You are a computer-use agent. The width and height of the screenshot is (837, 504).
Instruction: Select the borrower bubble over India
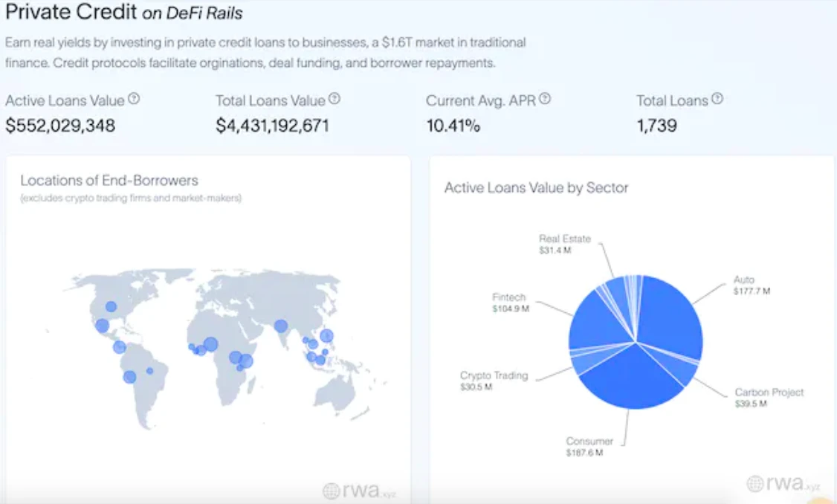pyautogui.click(x=281, y=326)
